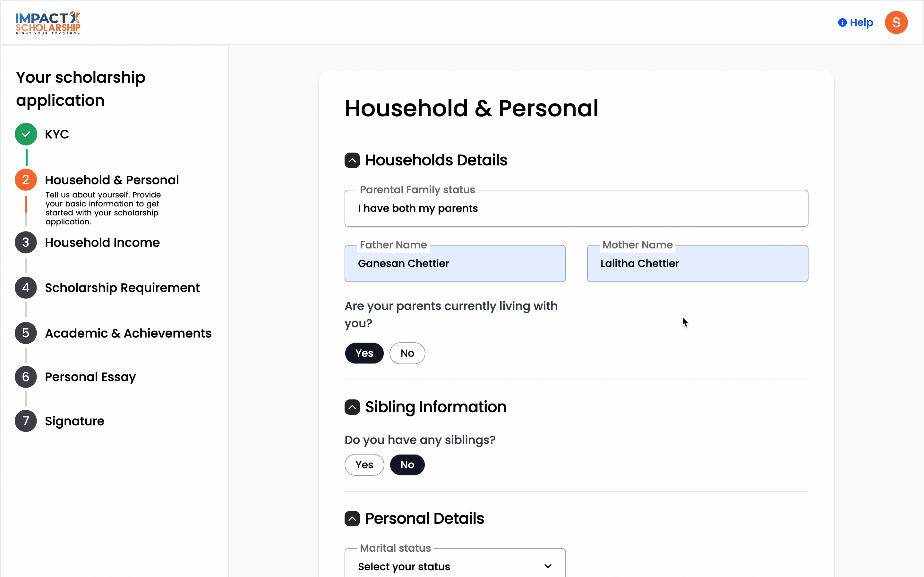The width and height of the screenshot is (924, 577).
Task: Choose Yes for having siblings
Action: pos(364,465)
